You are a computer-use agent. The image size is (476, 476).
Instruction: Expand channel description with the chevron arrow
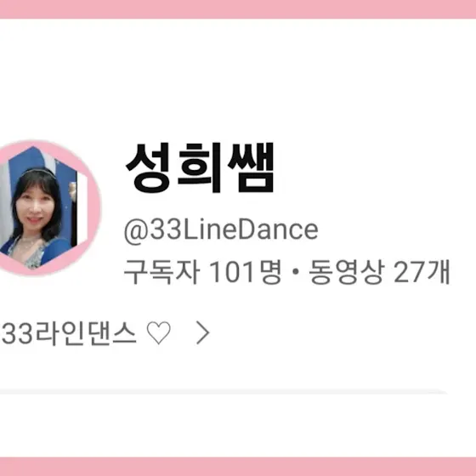[203, 332]
